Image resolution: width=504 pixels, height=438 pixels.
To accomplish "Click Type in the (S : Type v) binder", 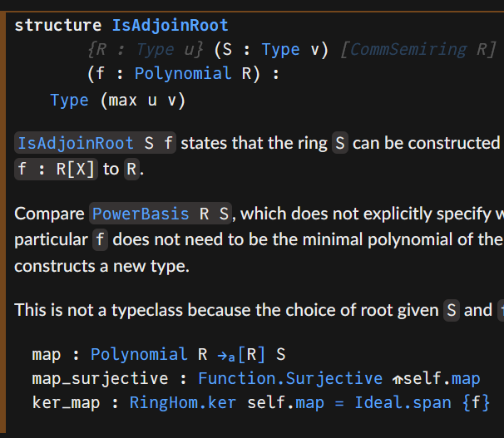I will (281, 49).
